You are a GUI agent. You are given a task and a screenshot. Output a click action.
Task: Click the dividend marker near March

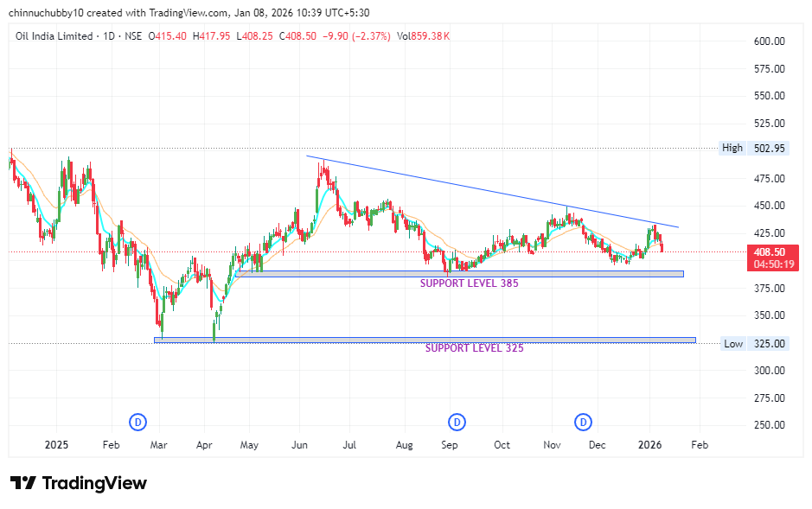click(x=137, y=422)
